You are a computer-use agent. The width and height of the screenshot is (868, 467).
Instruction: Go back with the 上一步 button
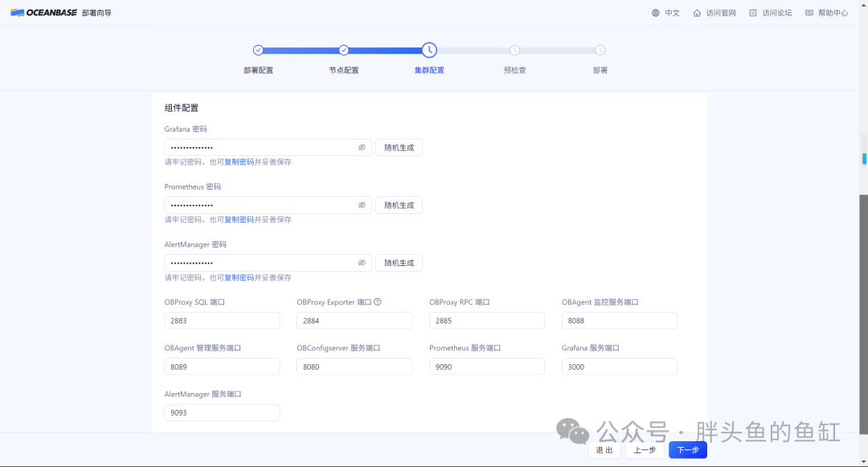coord(645,450)
